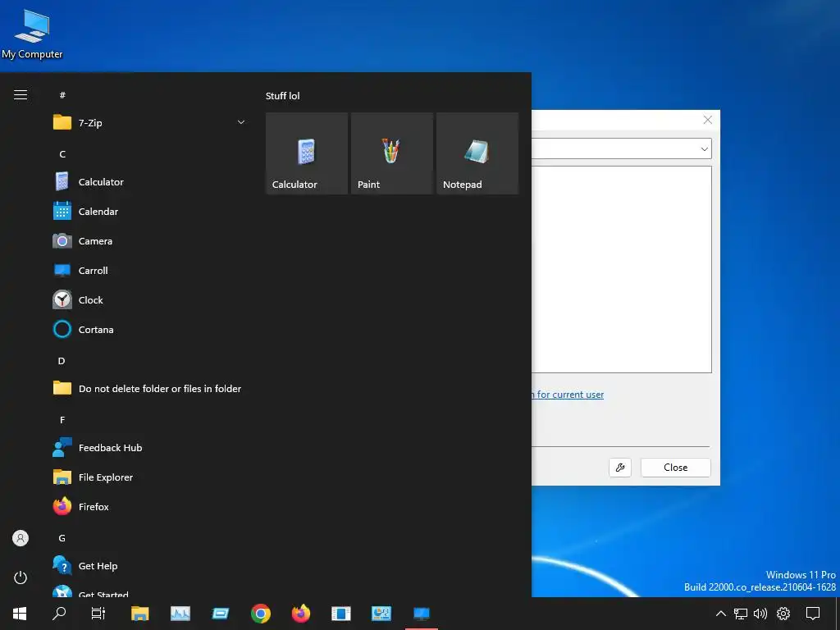Image resolution: width=840 pixels, height=630 pixels.
Task: Open taskbar Search magnifier
Action: [59, 614]
